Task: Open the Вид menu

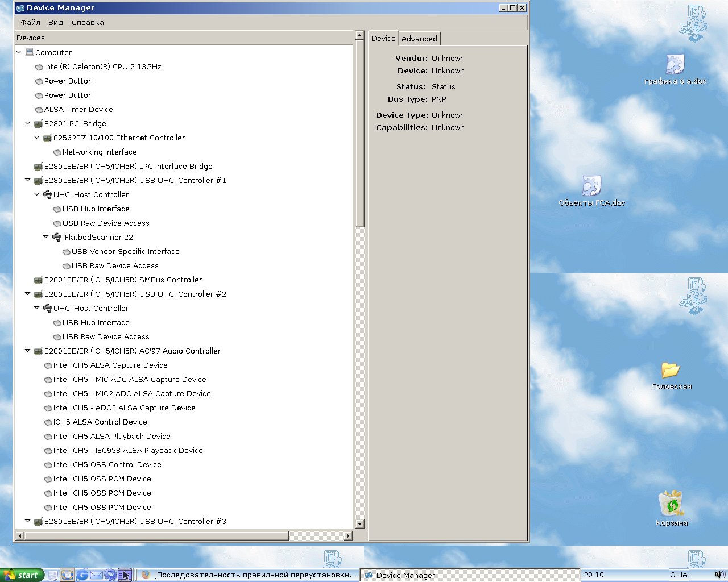Action: (x=55, y=23)
